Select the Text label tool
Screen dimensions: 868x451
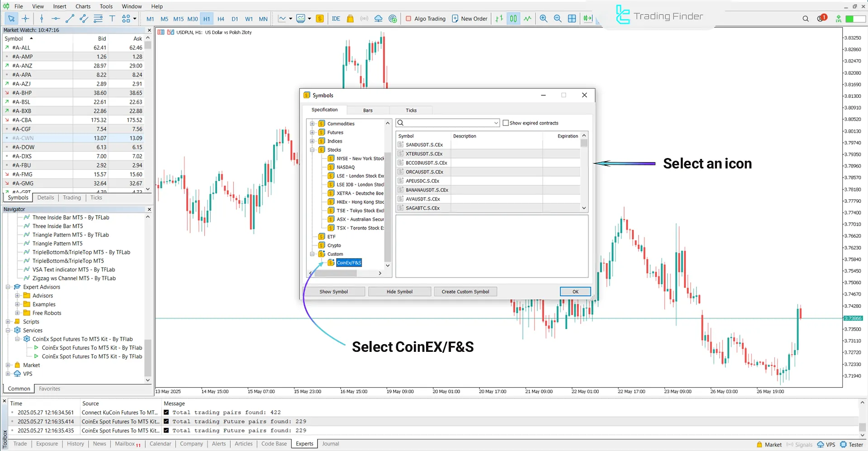pos(112,19)
